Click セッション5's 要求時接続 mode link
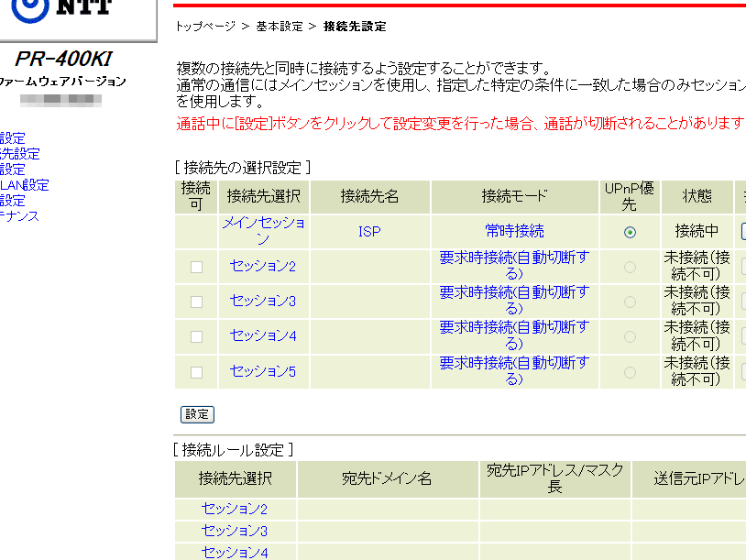746x560 pixels. [514, 371]
